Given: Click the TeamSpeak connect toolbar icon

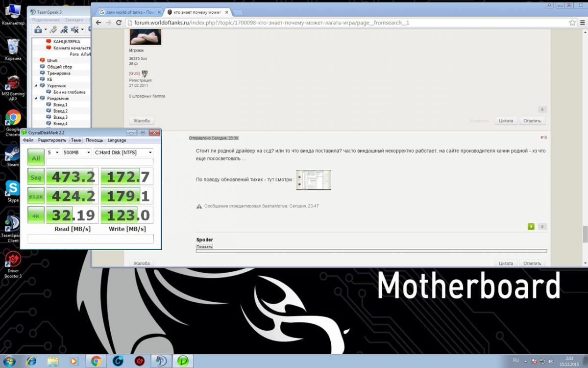Looking at the screenshot, I should [38, 30].
